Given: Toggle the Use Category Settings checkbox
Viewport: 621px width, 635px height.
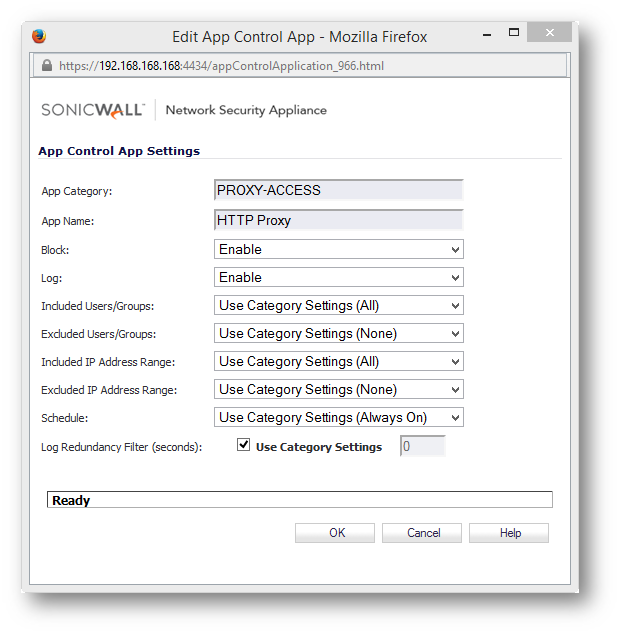Looking at the screenshot, I should click(x=243, y=446).
